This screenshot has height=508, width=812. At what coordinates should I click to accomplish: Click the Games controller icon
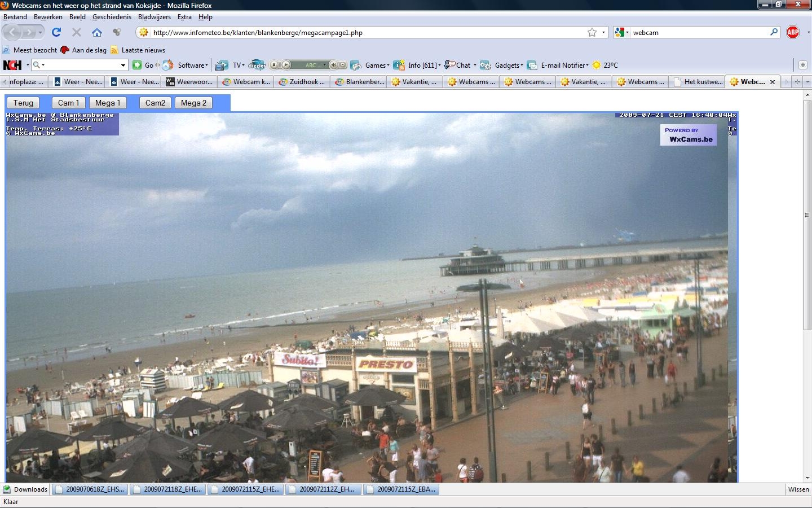coord(356,65)
